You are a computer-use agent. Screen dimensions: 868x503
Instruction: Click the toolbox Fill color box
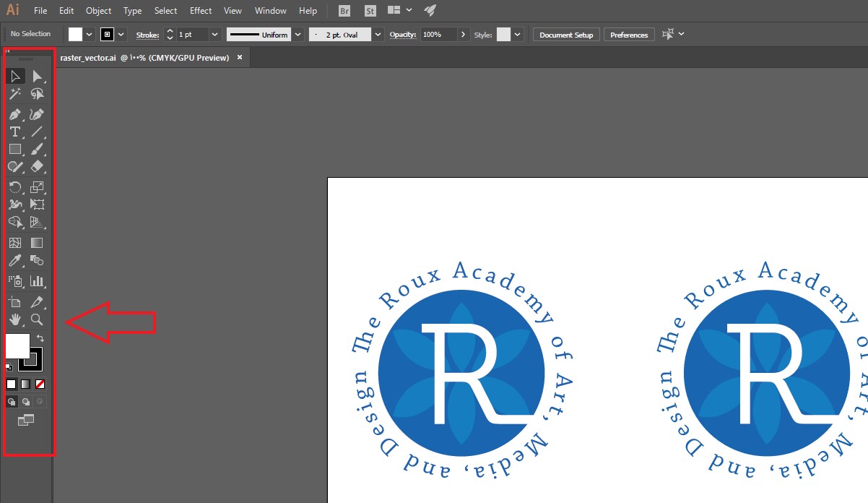[17, 345]
